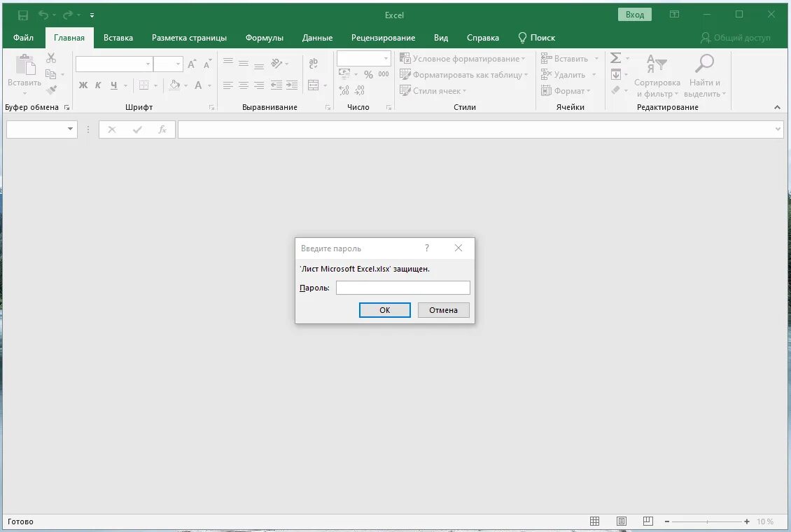Click the help question mark in dialog

[x=427, y=248]
